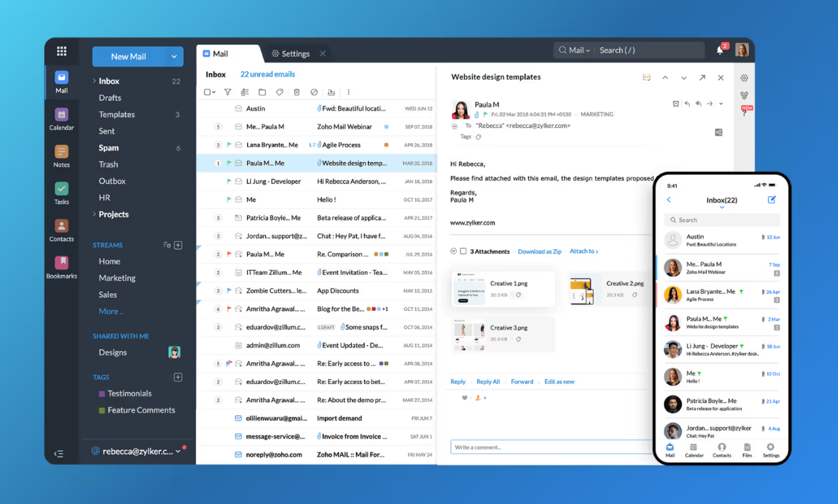Click the Marketing stream in the sidebar

tap(117, 277)
